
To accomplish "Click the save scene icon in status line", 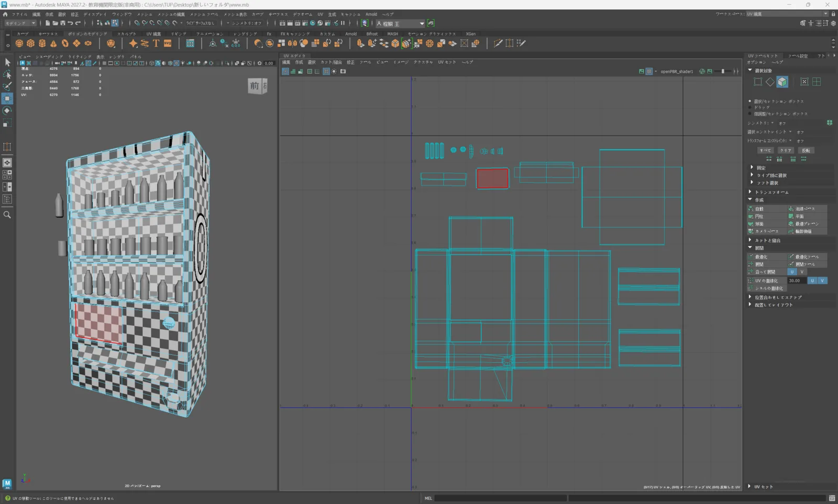I will pos(63,23).
